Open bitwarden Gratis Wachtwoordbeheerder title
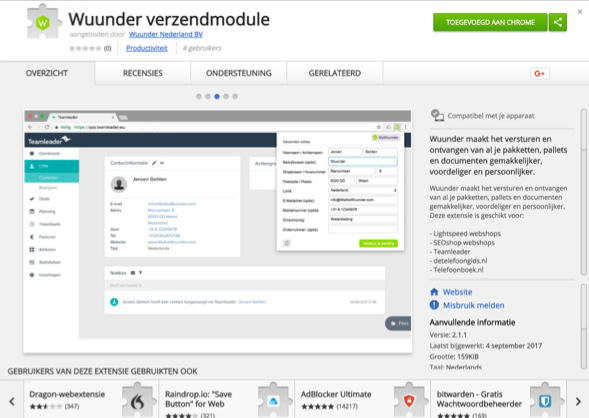 [x=479, y=399]
